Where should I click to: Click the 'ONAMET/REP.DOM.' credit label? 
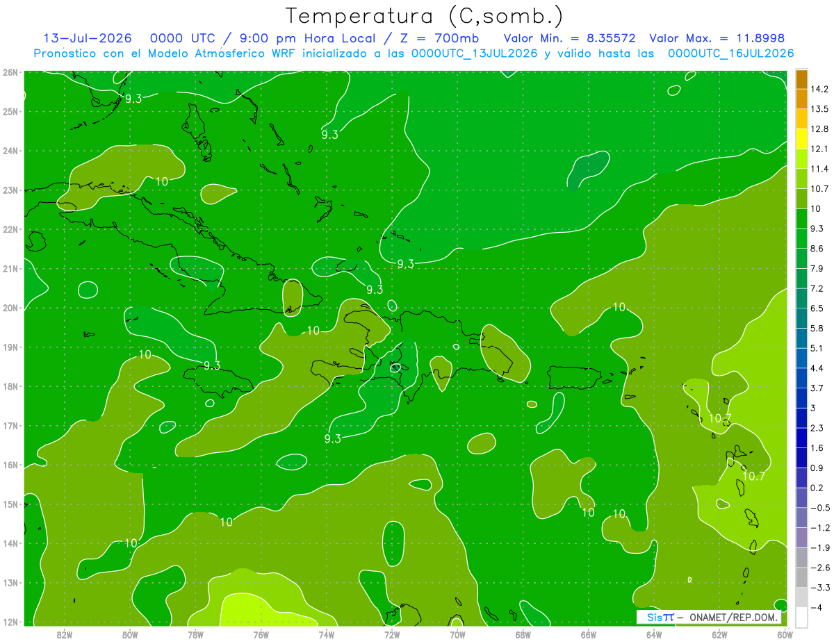tap(734, 617)
